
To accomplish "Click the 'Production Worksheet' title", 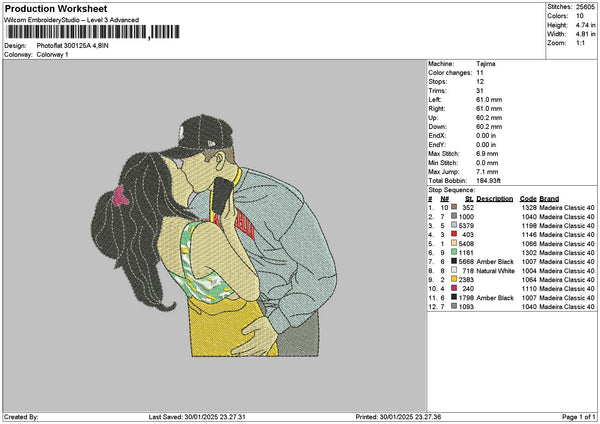I will click(56, 8).
